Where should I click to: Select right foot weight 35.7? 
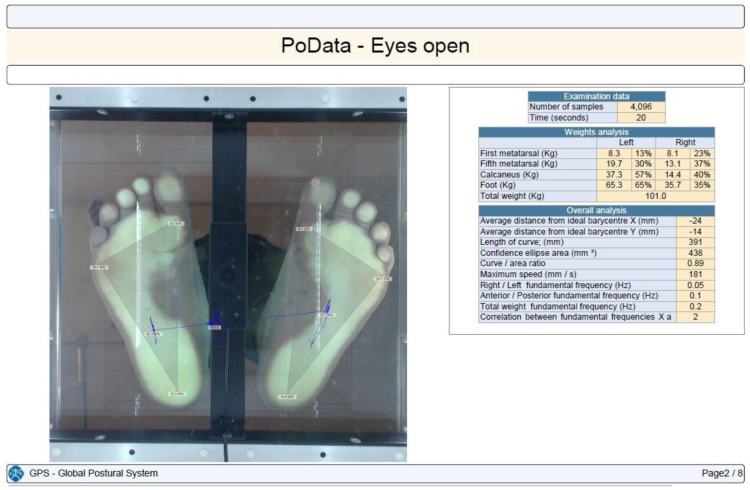point(673,185)
